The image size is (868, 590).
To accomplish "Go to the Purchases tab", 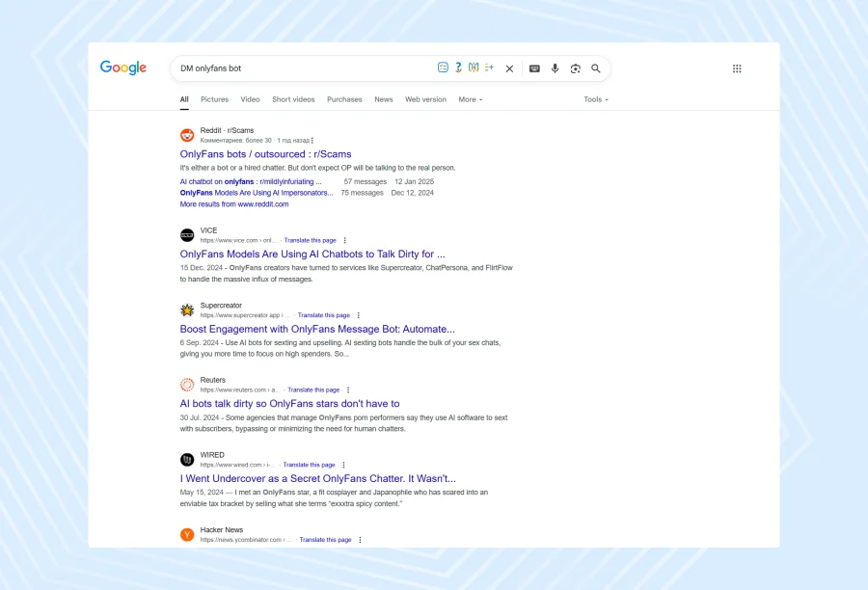I will (344, 99).
